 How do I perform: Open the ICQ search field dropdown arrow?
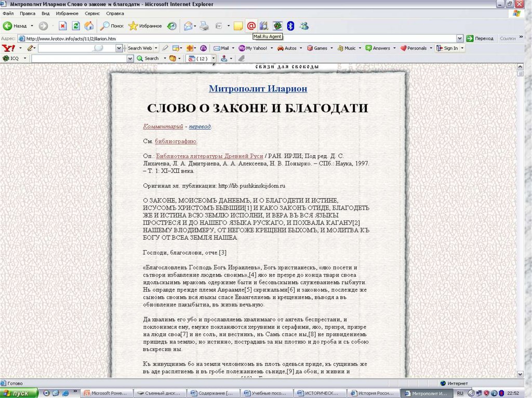(x=130, y=59)
